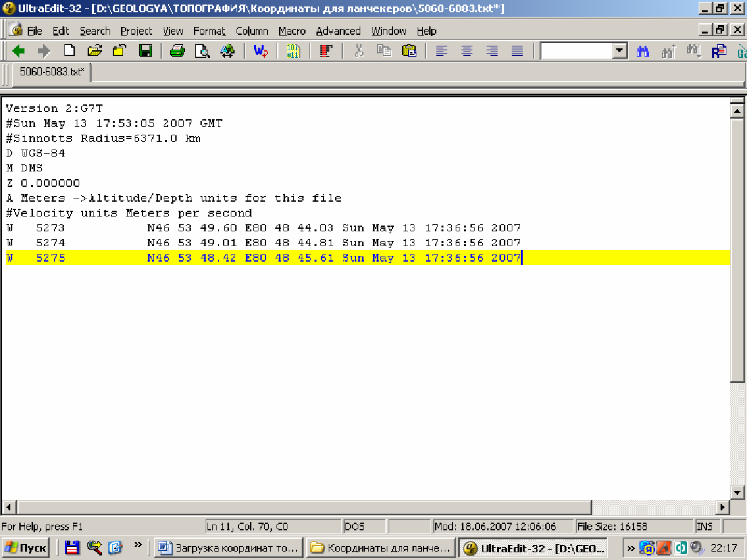Justify the text alignment
Screen dimensions: 747x560
point(518,50)
